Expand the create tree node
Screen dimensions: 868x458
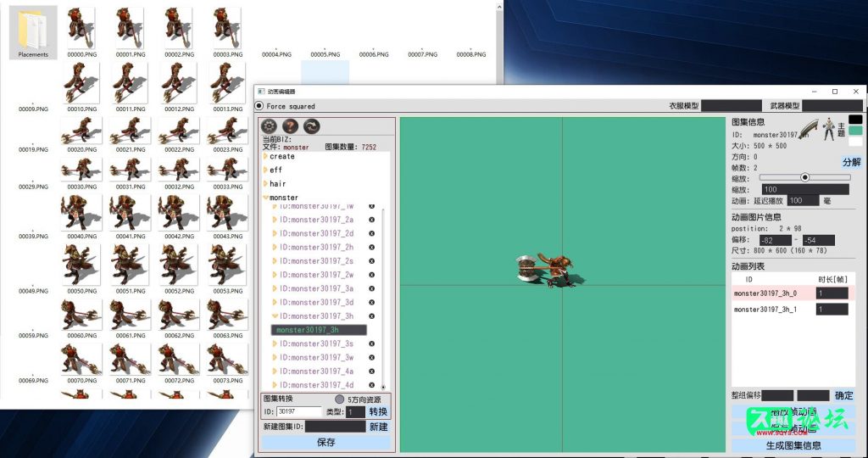click(265, 157)
